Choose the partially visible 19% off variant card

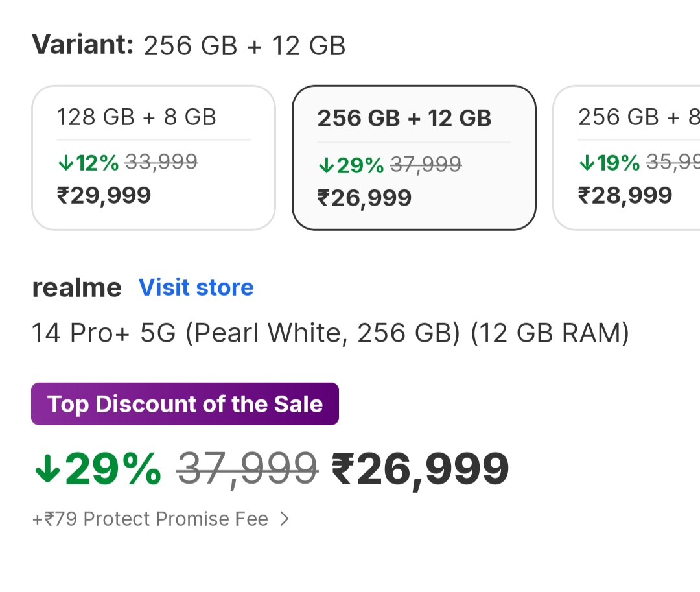click(x=627, y=158)
